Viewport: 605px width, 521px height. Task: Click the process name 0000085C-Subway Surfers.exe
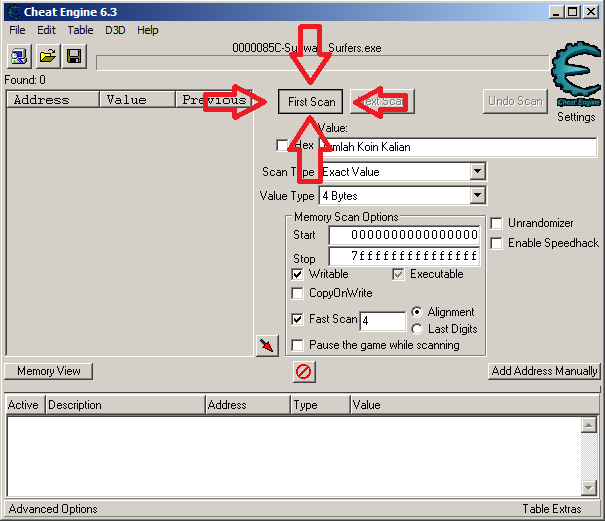[307, 48]
